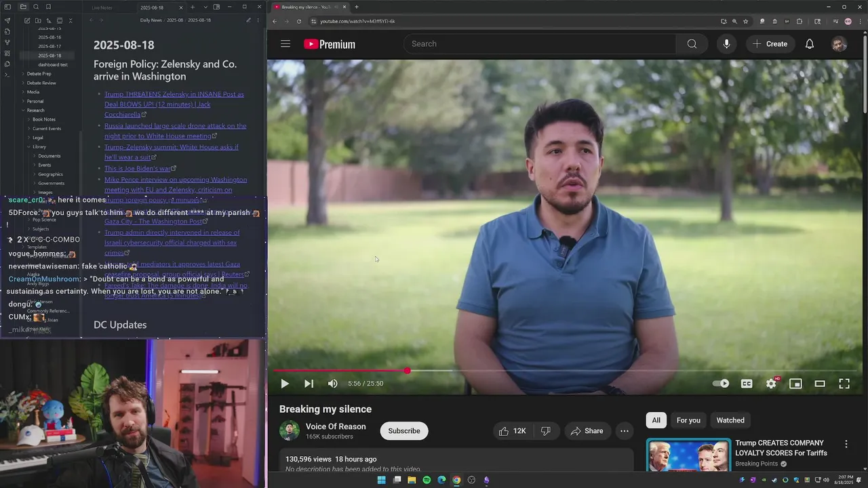Open Obsidian tab list dropdown arrow
The width and height of the screenshot is (868, 488).
(x=205, y=7)
